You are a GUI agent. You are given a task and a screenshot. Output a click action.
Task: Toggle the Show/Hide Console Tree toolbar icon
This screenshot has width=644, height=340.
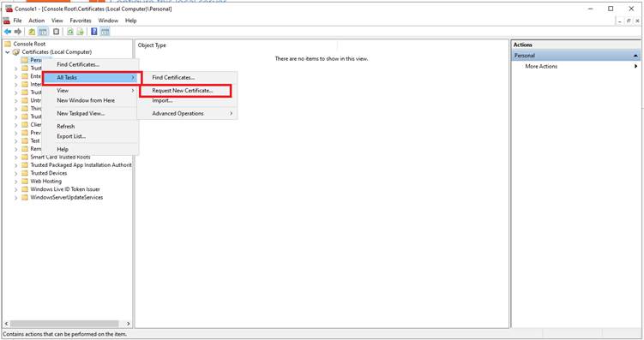tap(43, 32)
